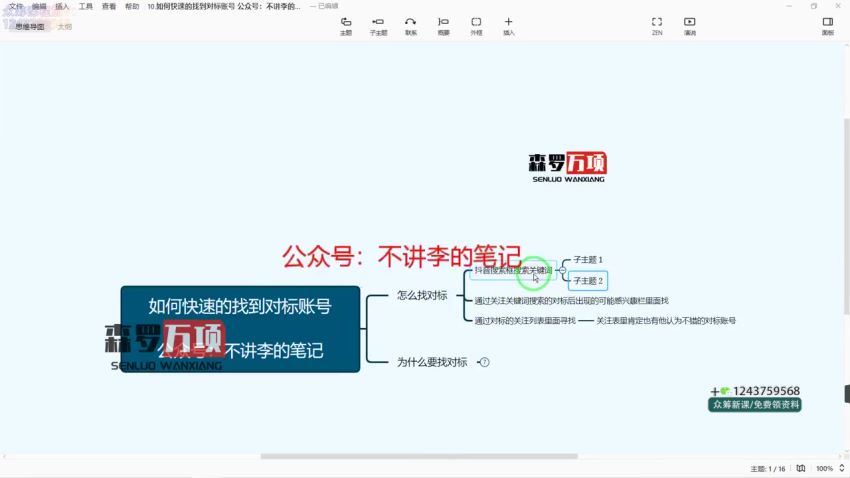Insert a 概要 summary bracket
850x478 pixels.
[443, 25]
